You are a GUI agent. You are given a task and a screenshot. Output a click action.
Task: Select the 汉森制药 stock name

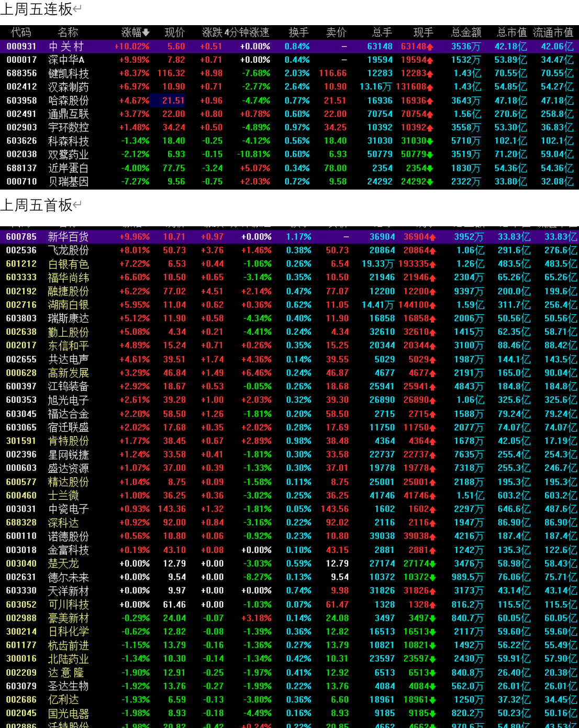click(x=69, y=87)
